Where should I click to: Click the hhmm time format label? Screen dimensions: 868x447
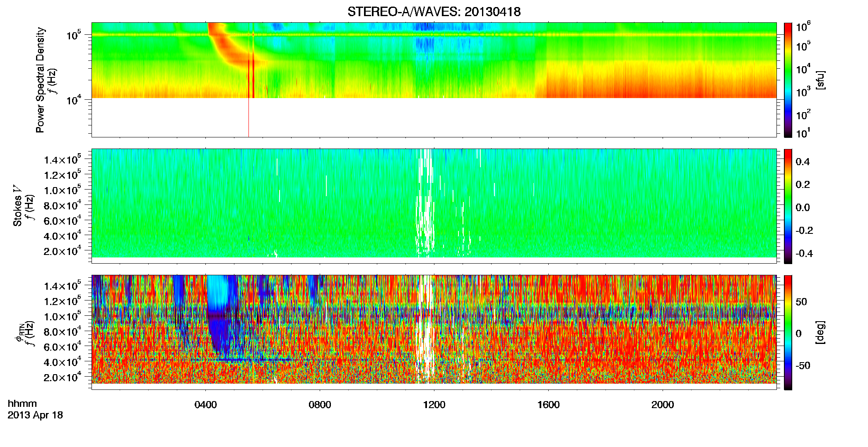click(22, 404)
